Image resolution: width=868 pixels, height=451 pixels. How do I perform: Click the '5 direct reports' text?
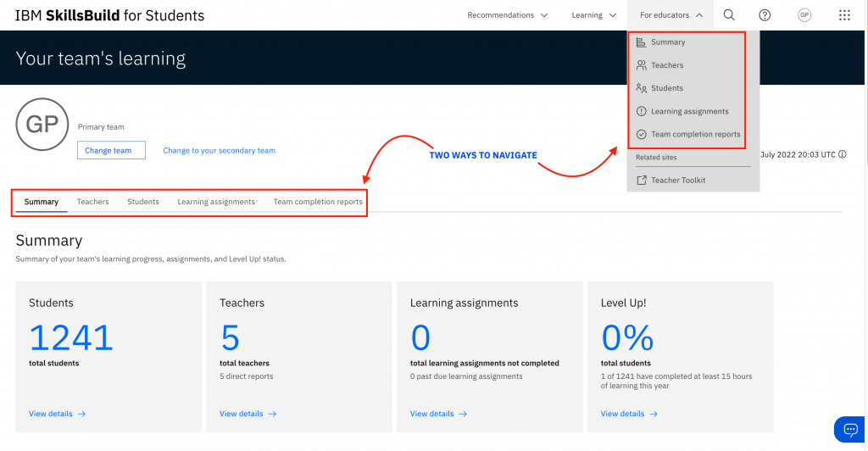[247, 376]
